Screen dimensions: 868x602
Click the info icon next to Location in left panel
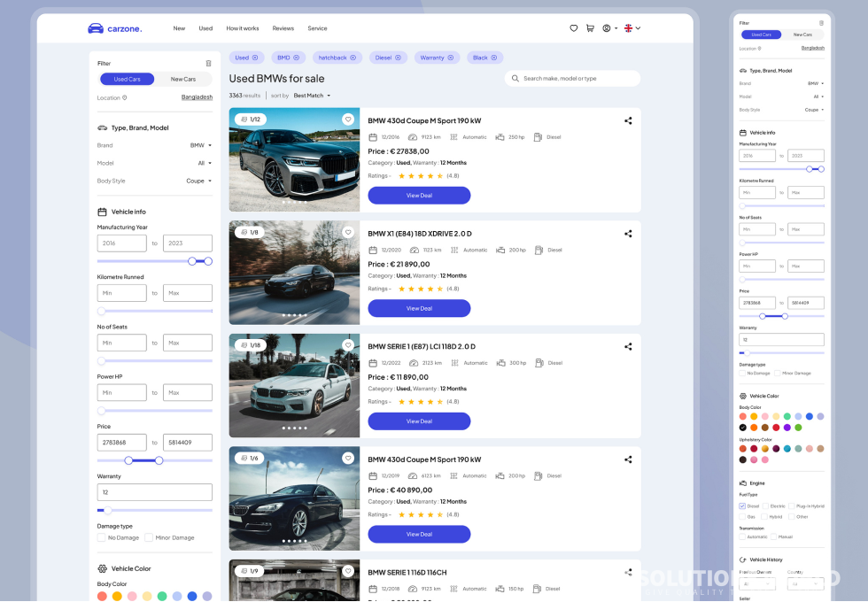tap(125, 98)
